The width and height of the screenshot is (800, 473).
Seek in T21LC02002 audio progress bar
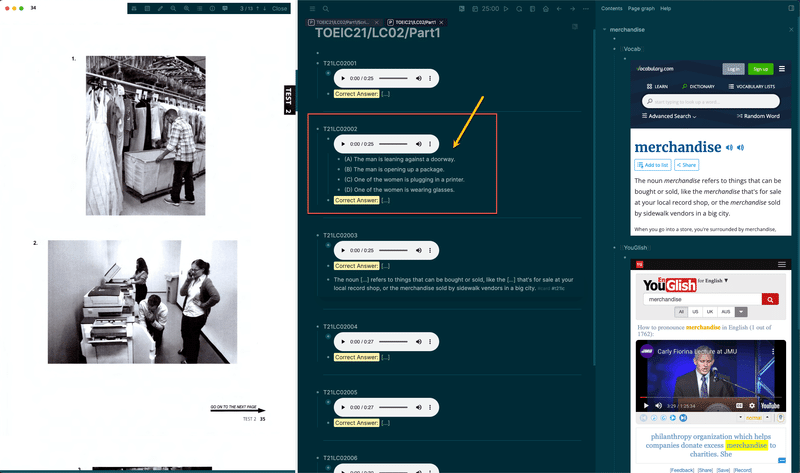(x=393, y=144)
